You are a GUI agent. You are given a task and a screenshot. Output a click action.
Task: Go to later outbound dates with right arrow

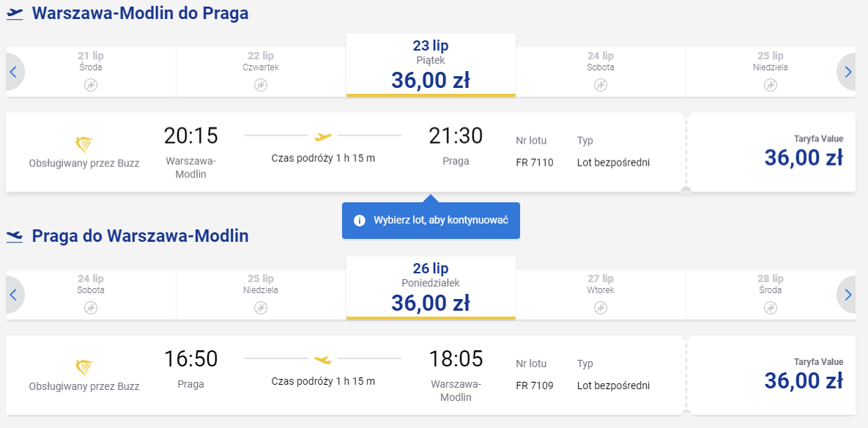pyautogui.click(x=847, y=72)
